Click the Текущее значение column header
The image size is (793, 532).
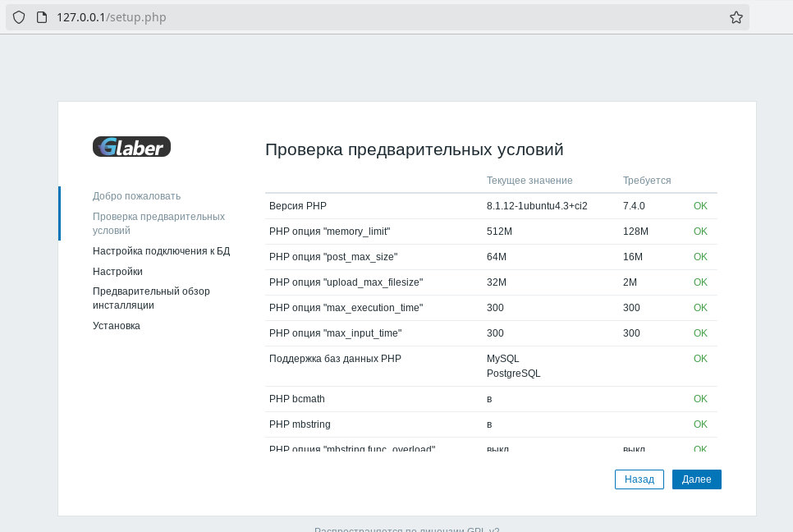point(529,181)
